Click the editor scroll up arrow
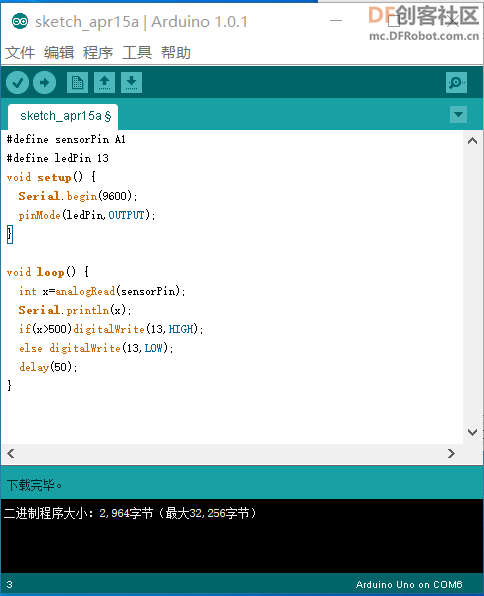This screenshot has height=596, width=484. [472, 141]
